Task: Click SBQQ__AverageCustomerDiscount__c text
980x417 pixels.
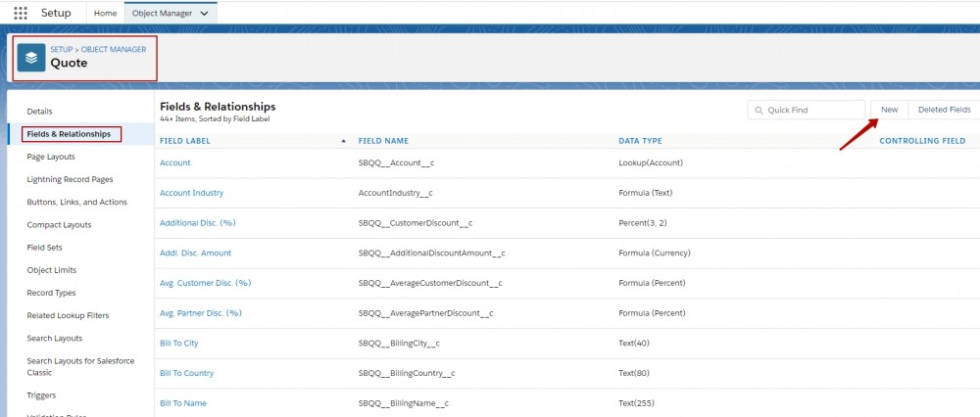Action: [430, 283]
